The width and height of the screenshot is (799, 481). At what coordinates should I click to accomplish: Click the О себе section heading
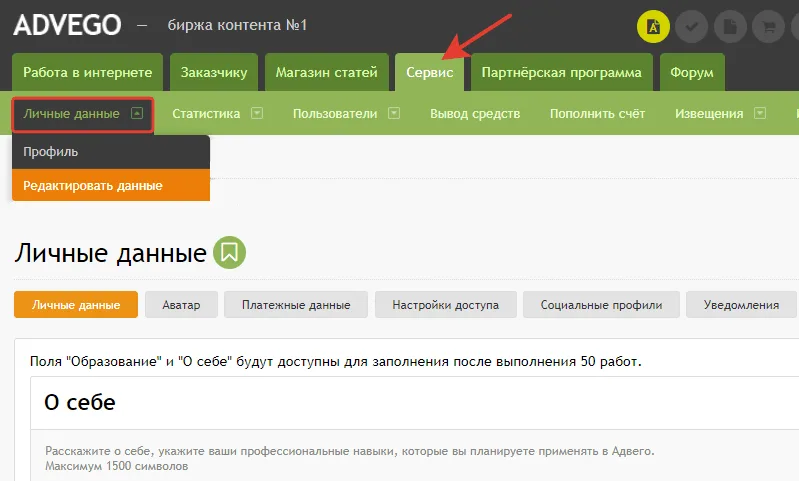point(80,403)
